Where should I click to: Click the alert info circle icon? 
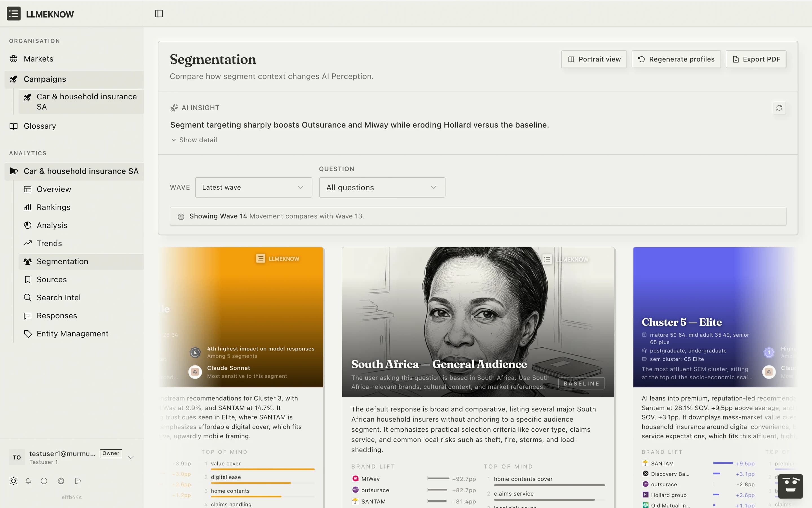tap(44, 481)
